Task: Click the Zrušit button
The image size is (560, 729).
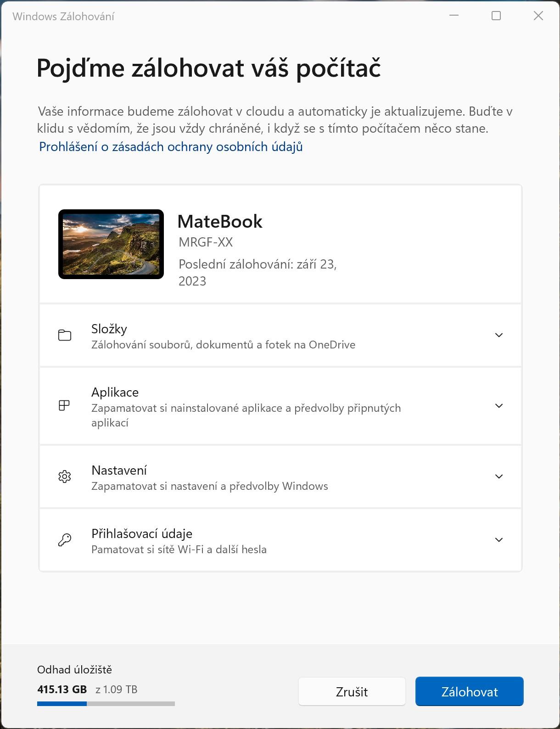Action: pyautogui.click(x=352, y=691)
